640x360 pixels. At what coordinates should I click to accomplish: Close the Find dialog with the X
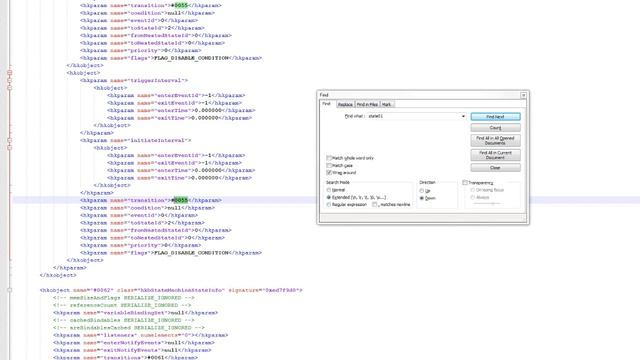click(x=523, y=95)
